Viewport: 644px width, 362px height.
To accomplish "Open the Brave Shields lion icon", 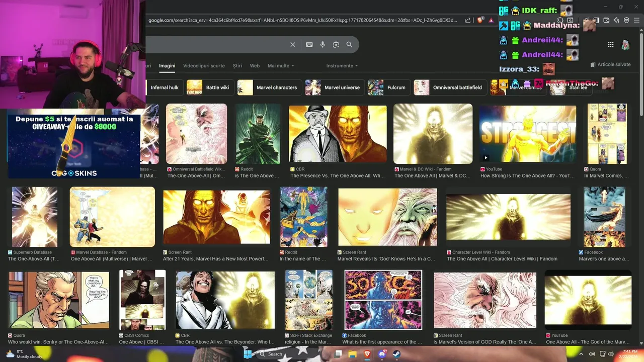I will [480, 20].
